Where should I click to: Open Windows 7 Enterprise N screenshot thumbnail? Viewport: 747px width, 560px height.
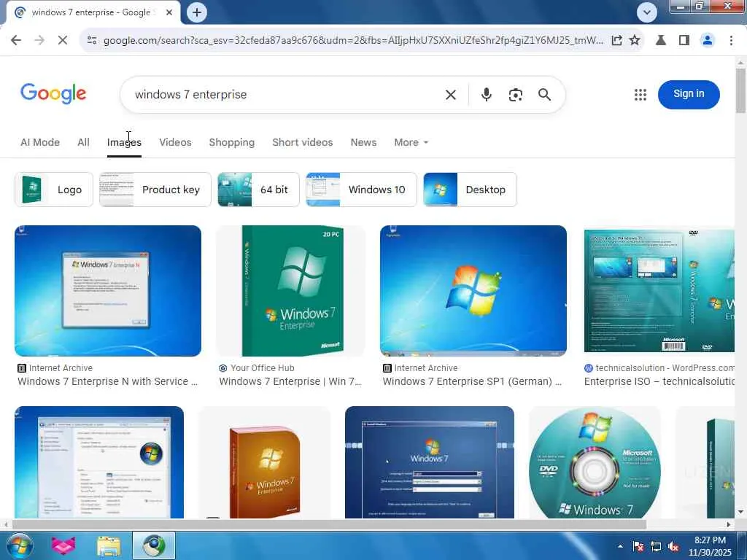[x=108, y=291]
